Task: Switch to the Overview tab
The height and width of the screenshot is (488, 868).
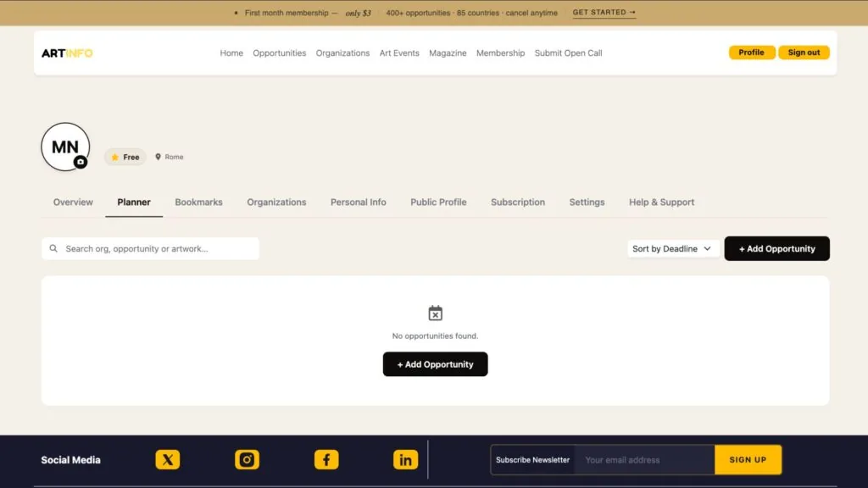Action: (73, 202)
